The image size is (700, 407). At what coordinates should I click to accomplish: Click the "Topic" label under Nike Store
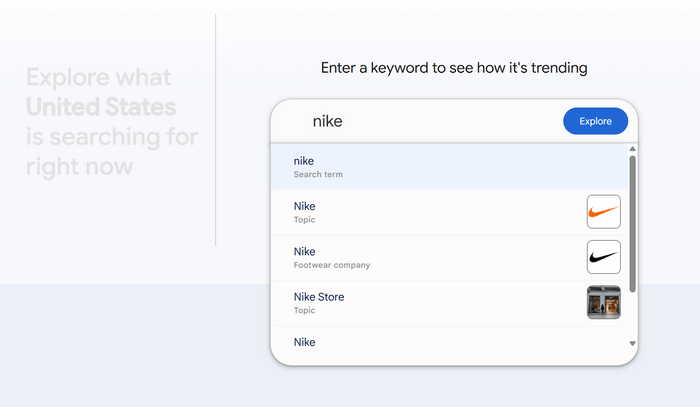pyautogui.click(x=304, y=310)
